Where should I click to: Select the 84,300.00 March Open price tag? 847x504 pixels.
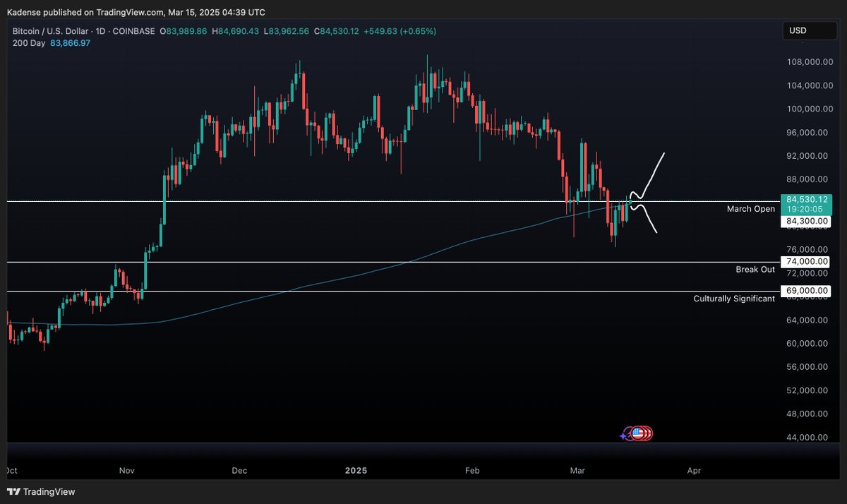806,222
